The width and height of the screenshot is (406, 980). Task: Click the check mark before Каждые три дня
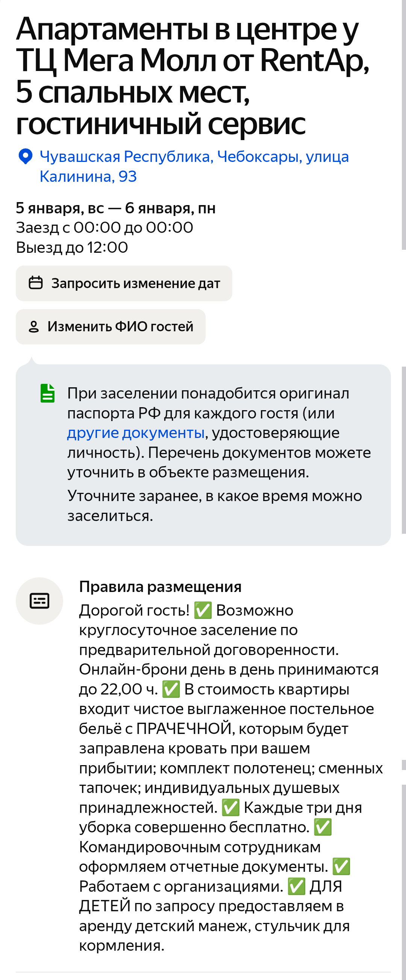pos(230,808)
